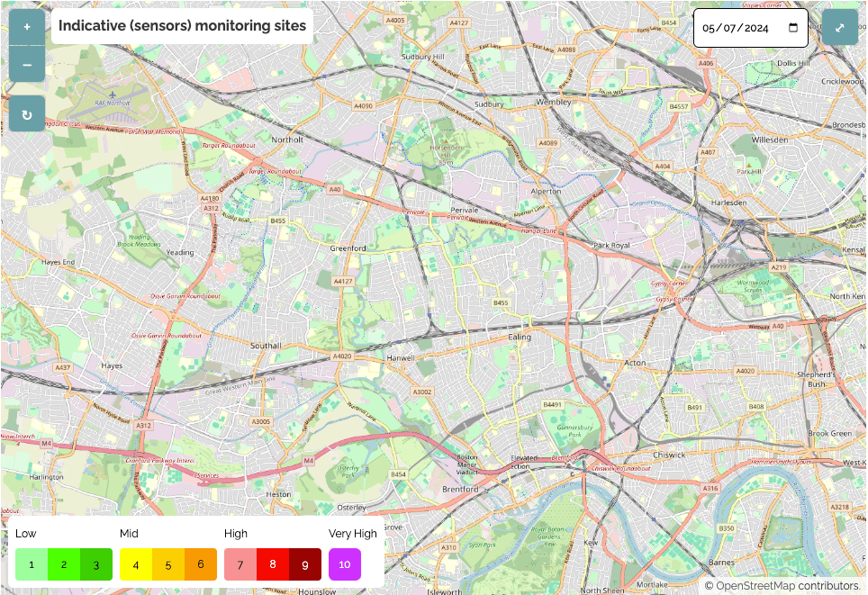This screenshot has height=595, width=868.
Task: Select purple Very High swatch level 10
Action: pyautogui.click(x=344, y=564)
